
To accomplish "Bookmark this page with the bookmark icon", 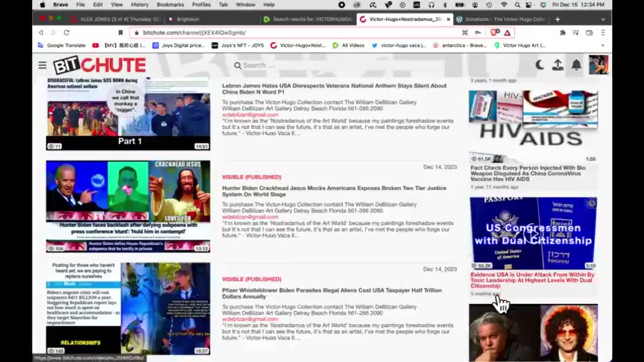I will point(120,33).
